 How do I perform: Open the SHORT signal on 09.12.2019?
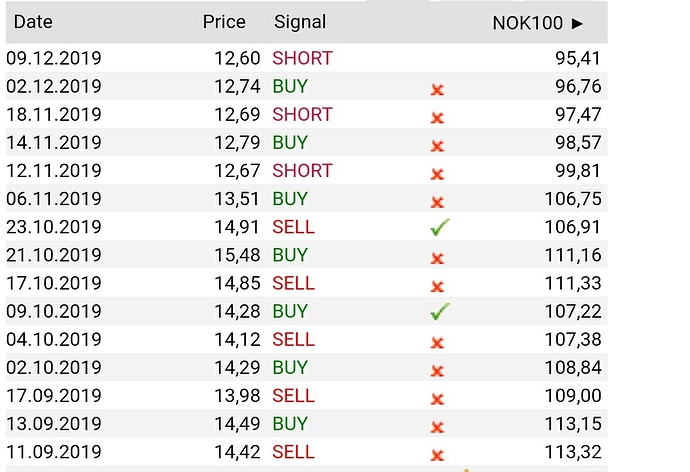click(x=302, y=58)
